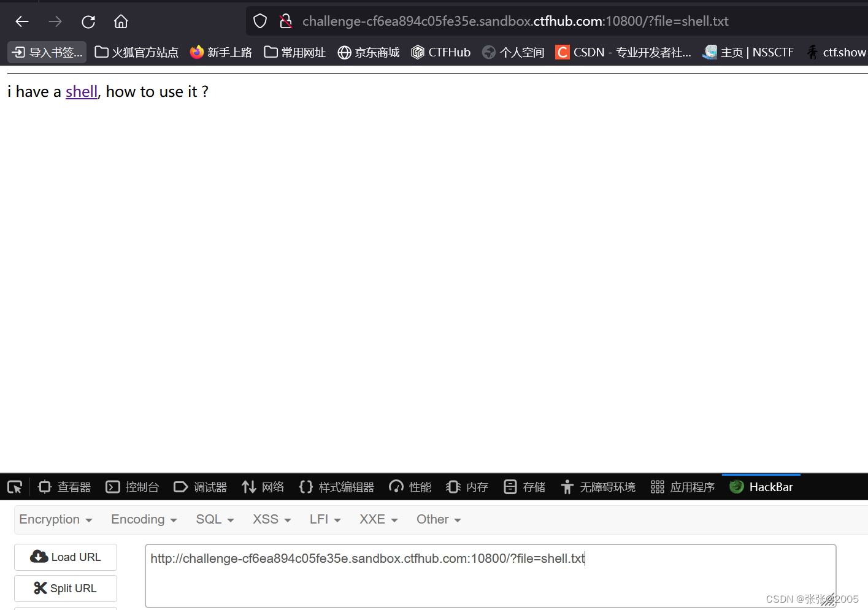Expand the LFI dropdown in HackBar
868x610 pixels.
324,519
